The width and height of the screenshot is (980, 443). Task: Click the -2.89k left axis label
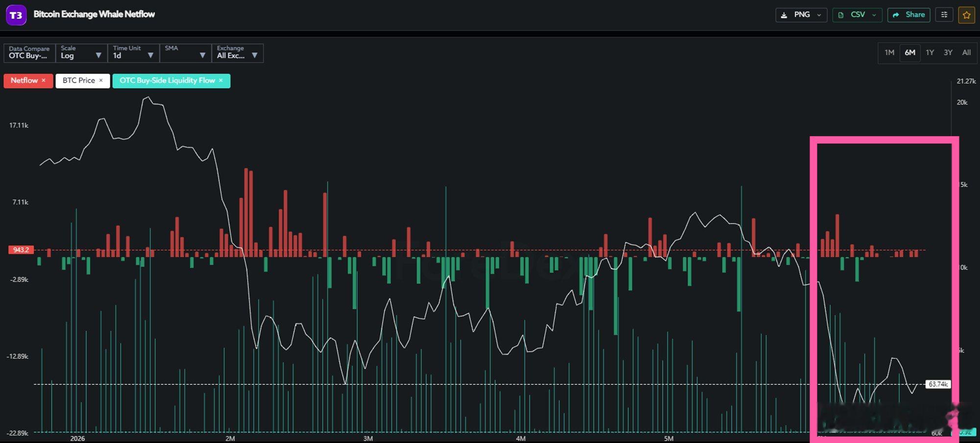pyautogui.click(x=19, y=279)
